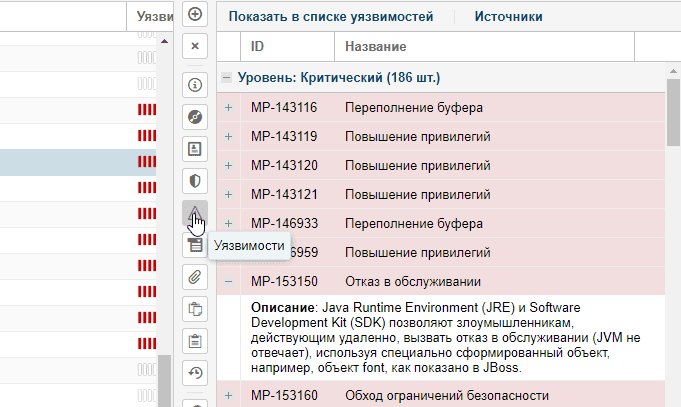Open the contact card icon panel
The width and height of the screenshot is (681, 407).
tap(195, 149)
